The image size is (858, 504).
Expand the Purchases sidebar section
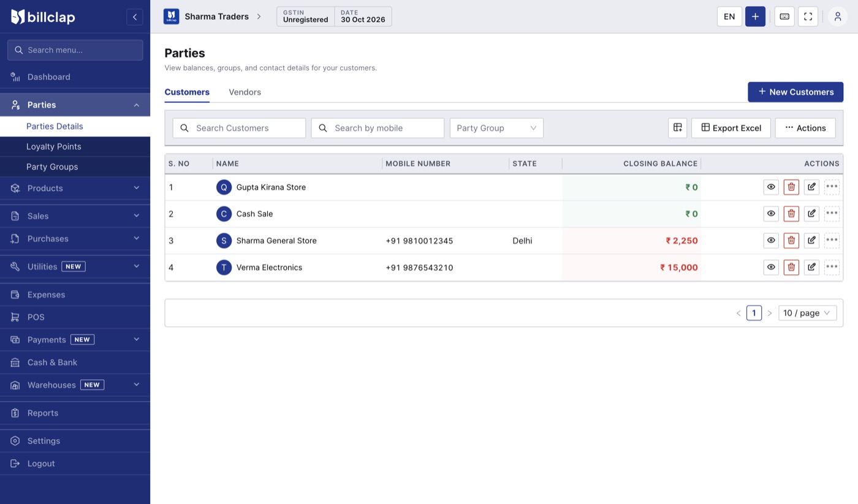75,238
